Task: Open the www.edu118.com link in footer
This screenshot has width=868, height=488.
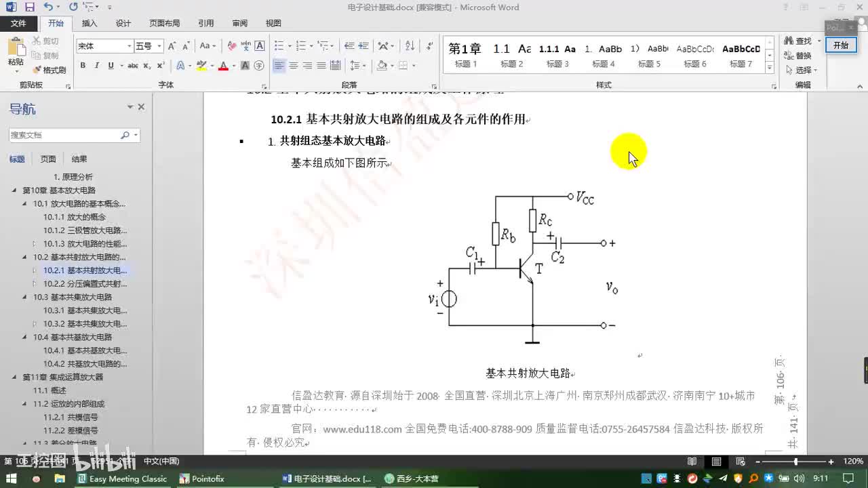Action: click(362, 429)
